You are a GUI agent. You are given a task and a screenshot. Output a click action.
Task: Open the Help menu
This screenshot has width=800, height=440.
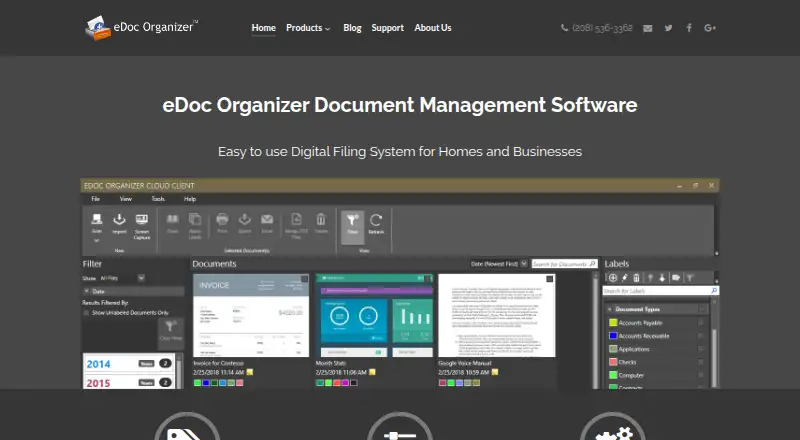point(190,199)
